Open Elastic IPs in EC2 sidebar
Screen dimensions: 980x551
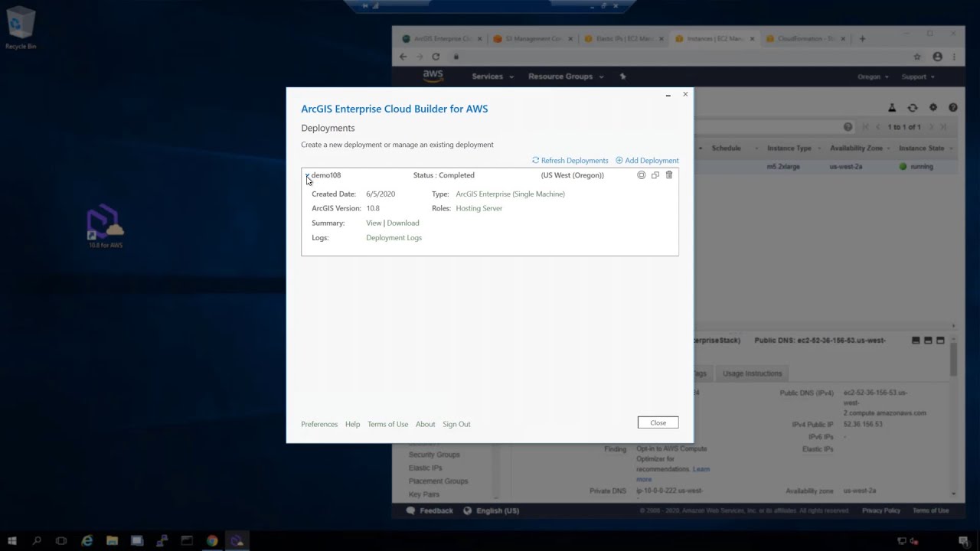425,468
